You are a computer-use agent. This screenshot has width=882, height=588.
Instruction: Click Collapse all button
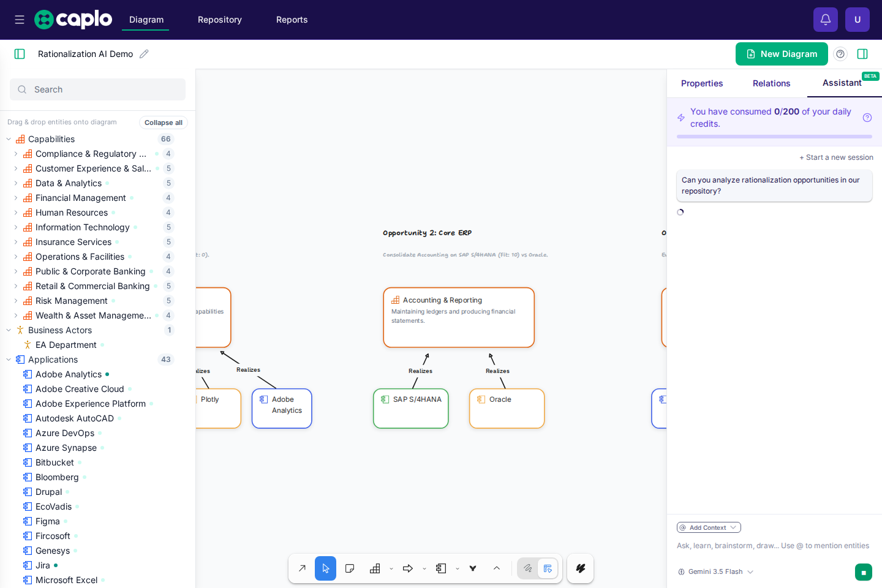coord(164,123)
